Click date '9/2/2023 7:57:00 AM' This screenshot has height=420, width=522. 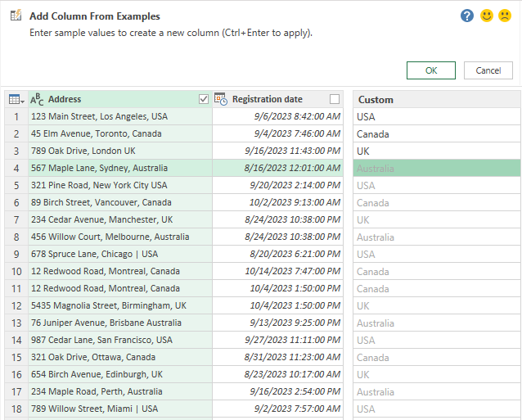pyautogui.click(x=277, y=409)
